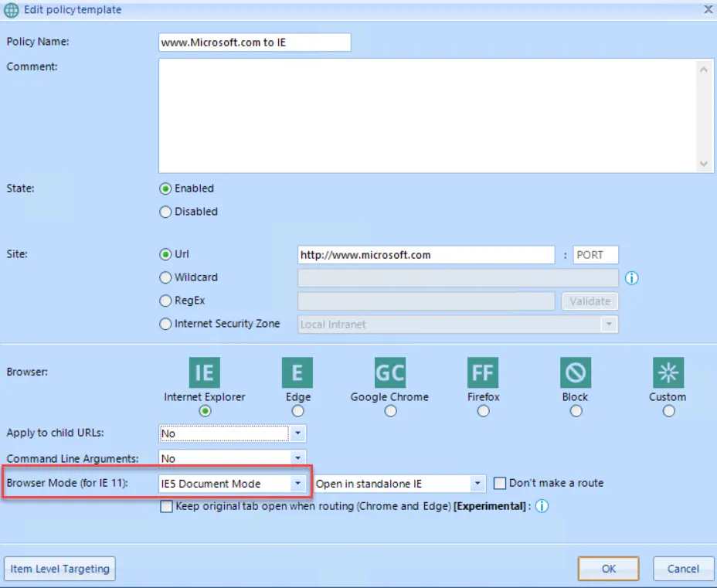The height and width of the screenshot is (588, 717).
Task: Click the Wildcard text field
Action: [457, 277]
